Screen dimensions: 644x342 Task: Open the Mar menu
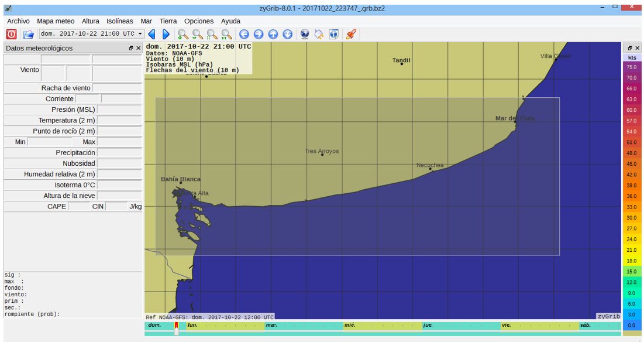[x=146, y=21]
